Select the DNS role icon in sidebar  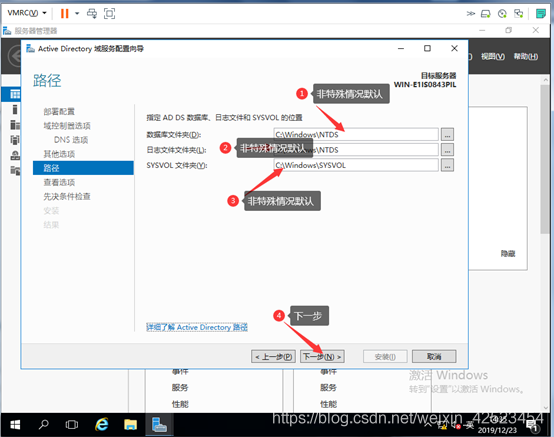pos(15,155)
